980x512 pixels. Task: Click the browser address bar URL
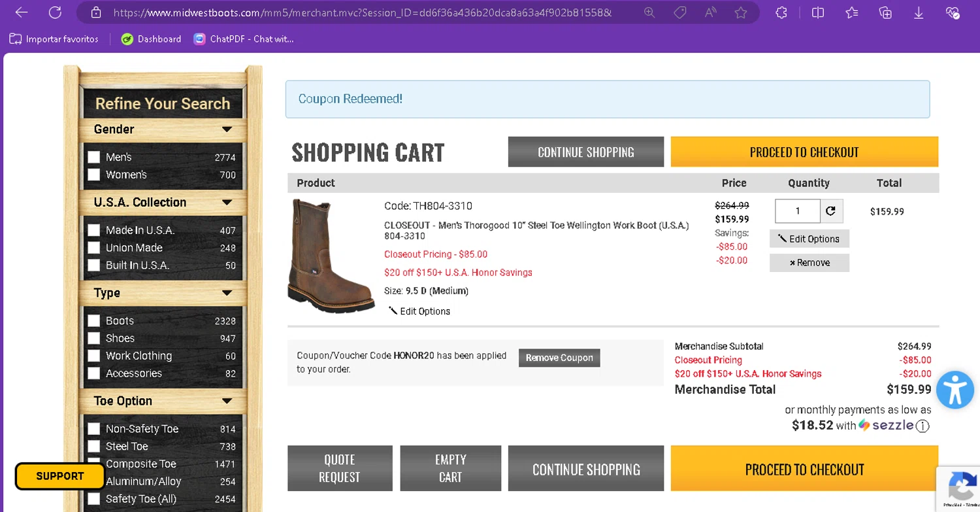(x=363, y=12)
